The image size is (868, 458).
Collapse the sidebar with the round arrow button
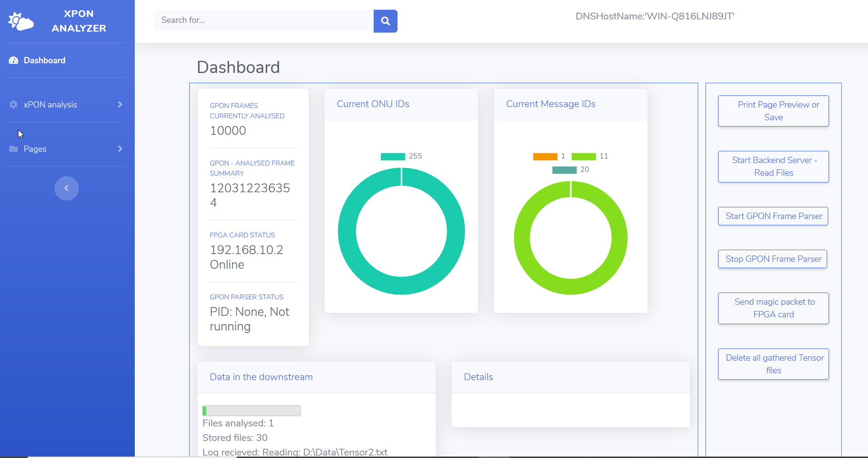point(67,188)
